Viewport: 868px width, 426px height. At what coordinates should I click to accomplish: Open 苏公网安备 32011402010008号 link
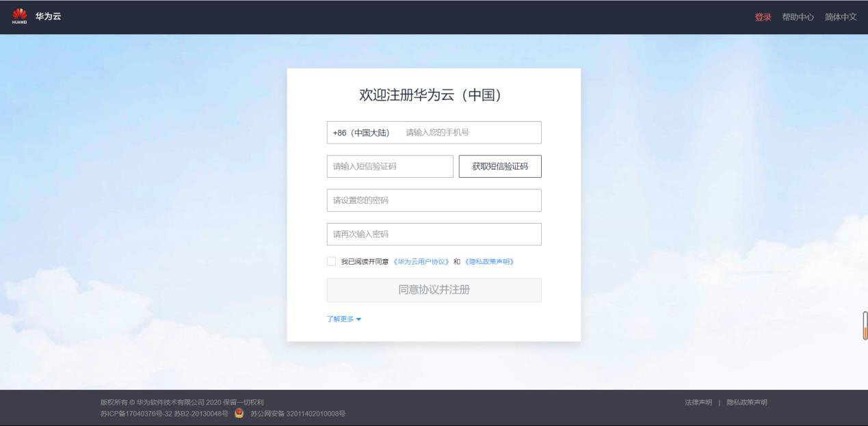298,414
